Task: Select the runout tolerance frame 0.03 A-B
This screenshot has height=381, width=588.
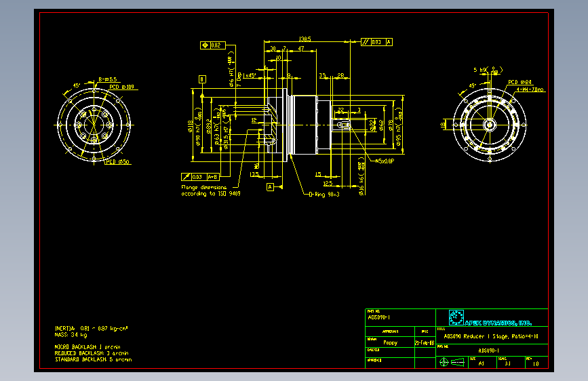Action: (x=200, y=177)
